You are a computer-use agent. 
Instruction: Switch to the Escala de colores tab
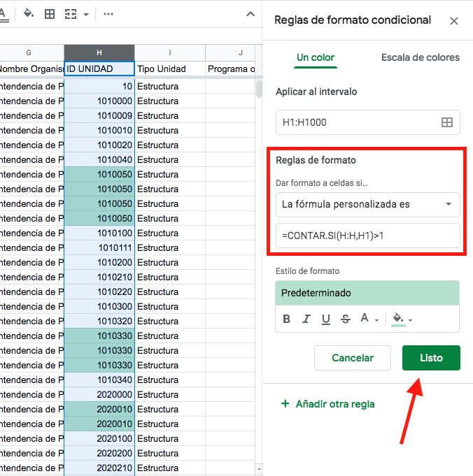[x=421, y=57]
